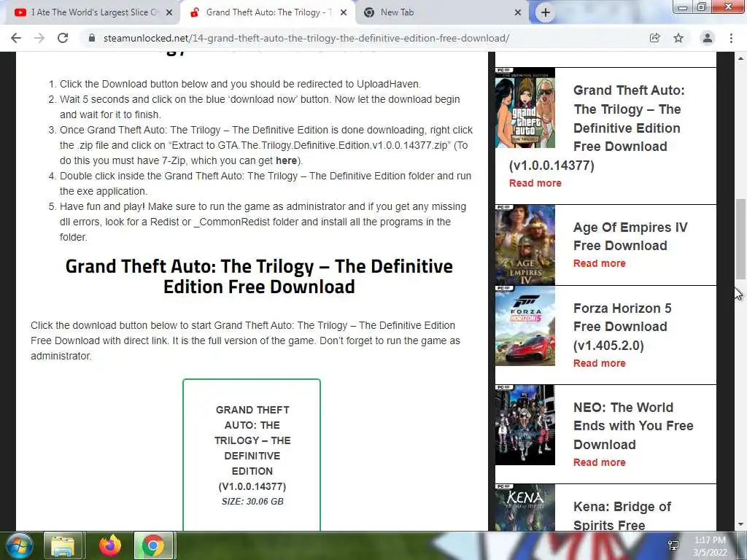The height and width of the screenshot is (560, 747).
Task: Click scrollbar up arrow
Action: click(740, 58)
